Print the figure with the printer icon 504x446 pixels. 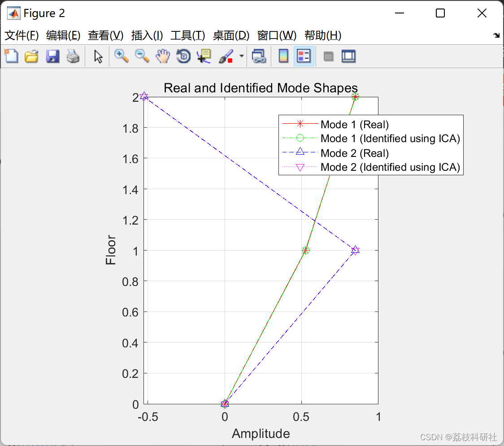tap(73, 56)
